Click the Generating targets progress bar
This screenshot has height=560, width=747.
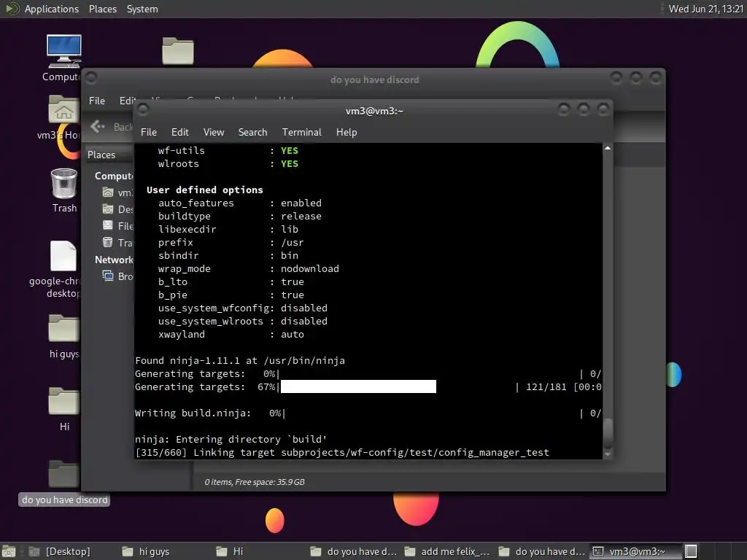click(358, 386)
